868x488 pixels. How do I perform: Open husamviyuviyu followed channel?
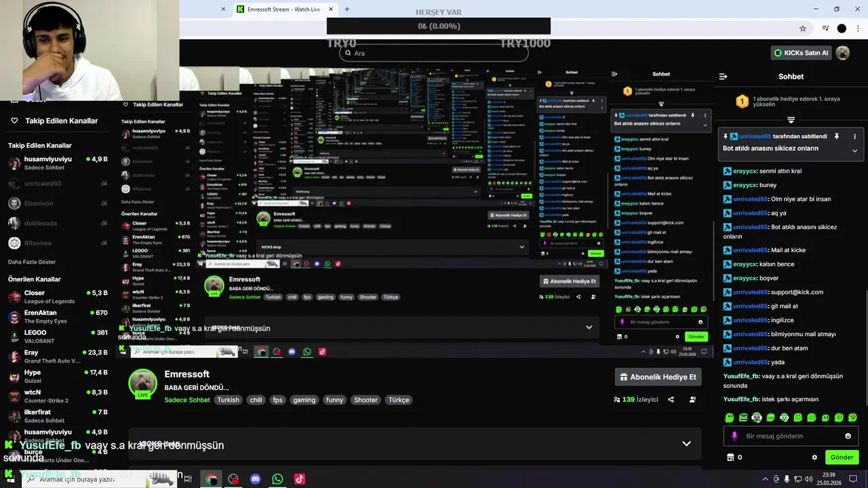click(x=58, y=163)
